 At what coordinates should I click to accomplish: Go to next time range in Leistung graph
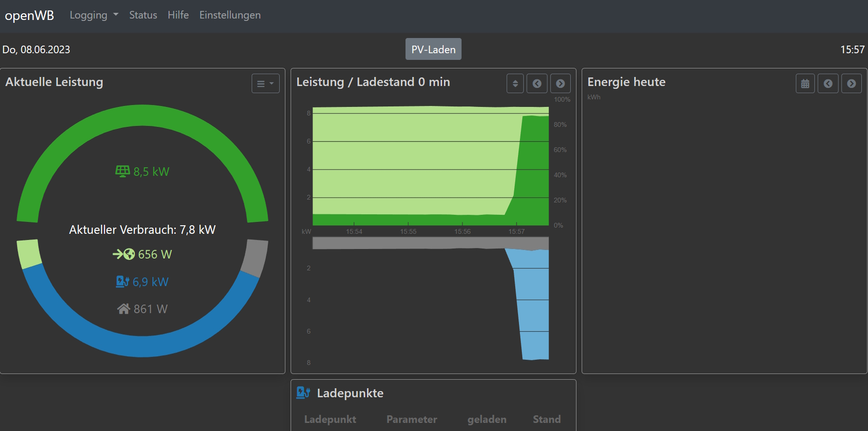(x=560, y=84)
